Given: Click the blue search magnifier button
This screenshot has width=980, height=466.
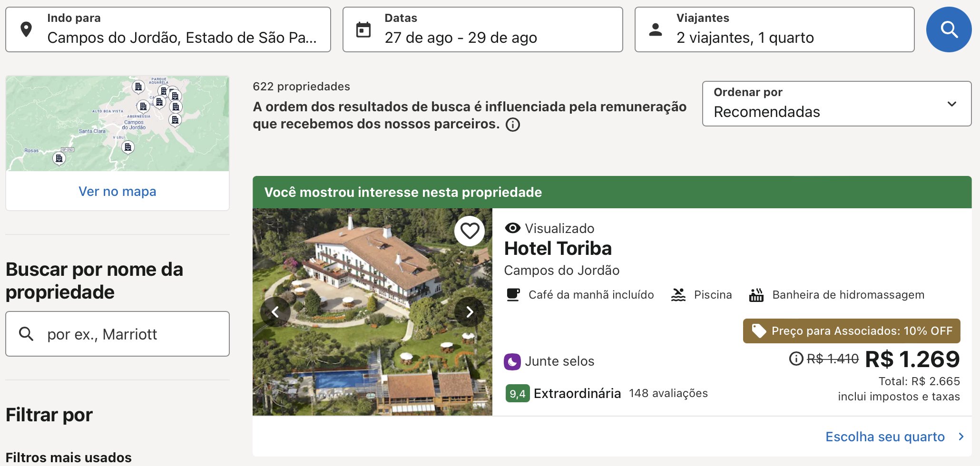Looking at the screenshot, I should 949,29.
